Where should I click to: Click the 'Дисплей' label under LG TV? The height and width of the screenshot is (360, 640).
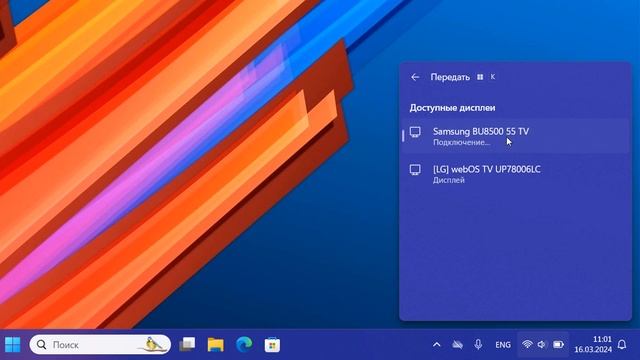click(x=449, y=180)
